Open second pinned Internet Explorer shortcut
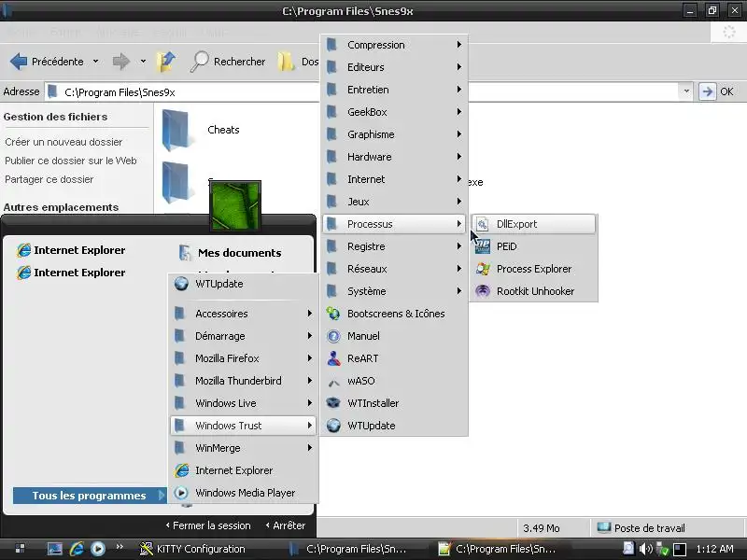The image size is (747, 560). click(72, 273)
